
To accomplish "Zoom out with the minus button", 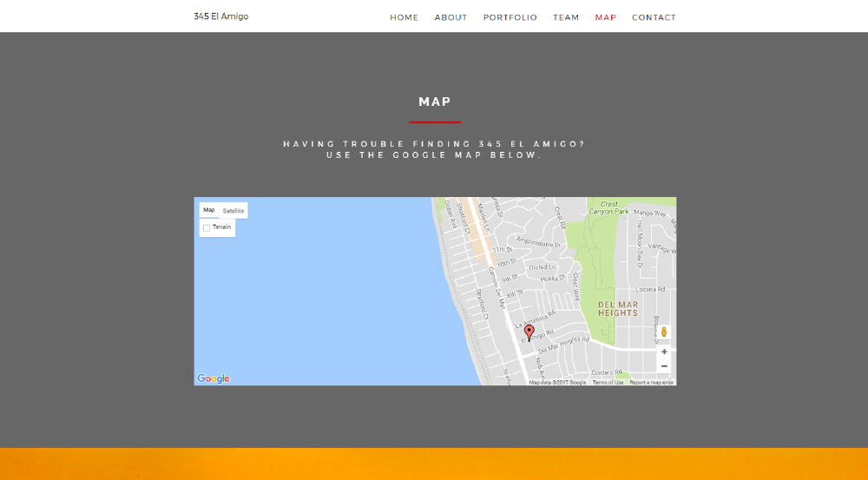I will point(664,366).
